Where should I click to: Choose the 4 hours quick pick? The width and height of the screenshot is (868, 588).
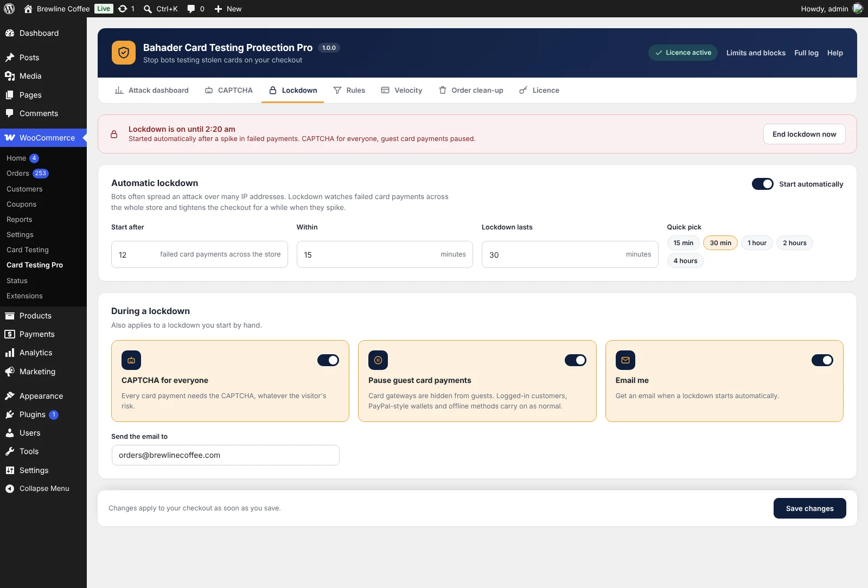tap(686, 261)
